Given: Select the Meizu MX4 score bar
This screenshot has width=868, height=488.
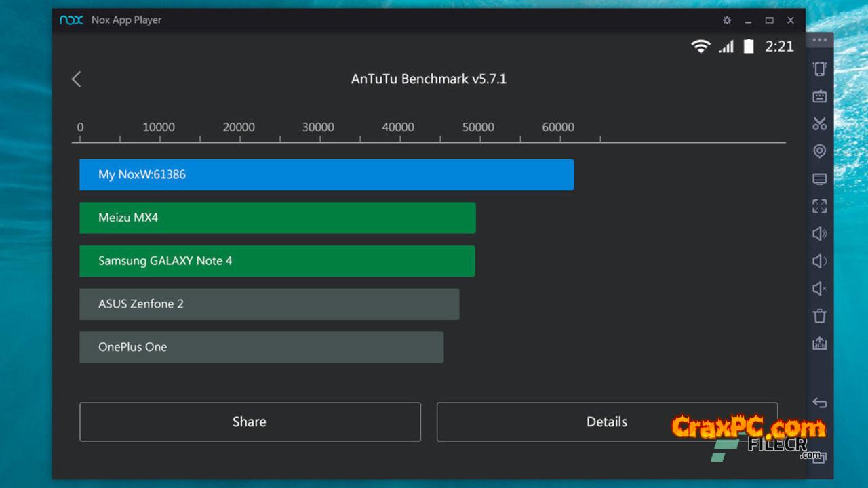Looking at the screenshot, I should point(277,218).
